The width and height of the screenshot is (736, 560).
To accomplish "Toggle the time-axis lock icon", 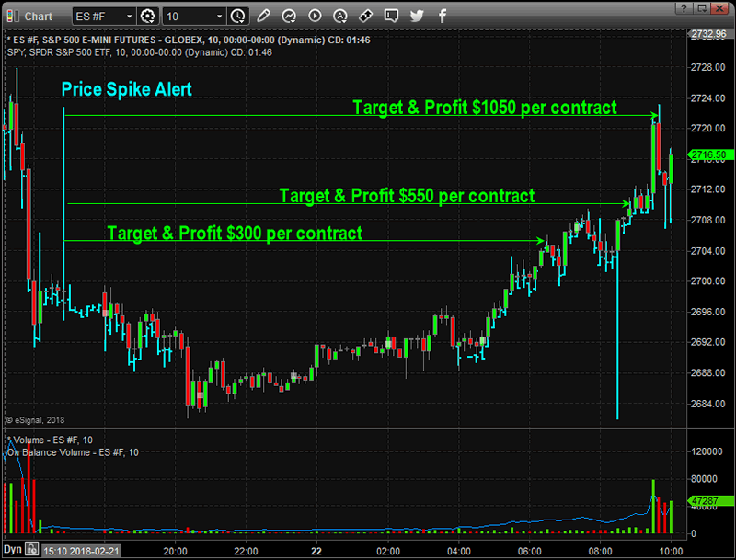I will tap(32, 549).
